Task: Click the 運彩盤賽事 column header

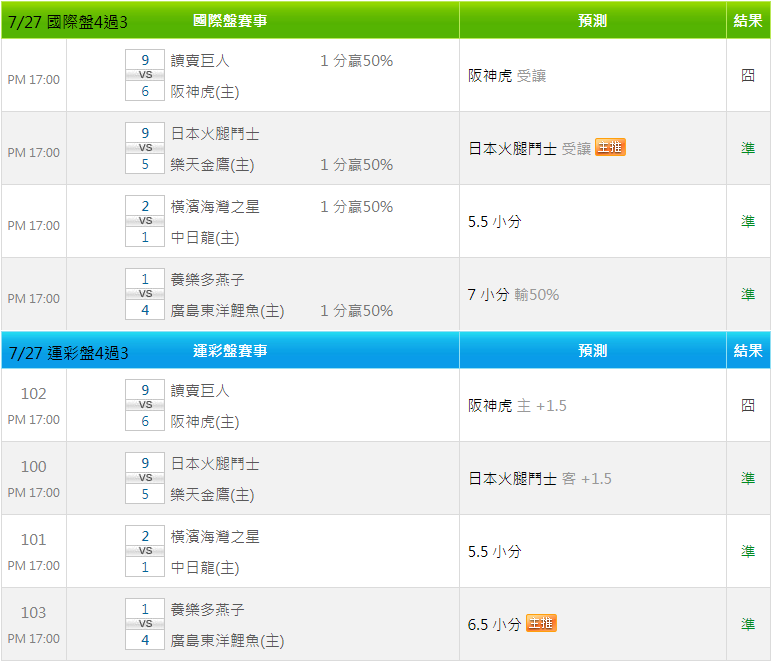Action: click(x=230, y=351)
